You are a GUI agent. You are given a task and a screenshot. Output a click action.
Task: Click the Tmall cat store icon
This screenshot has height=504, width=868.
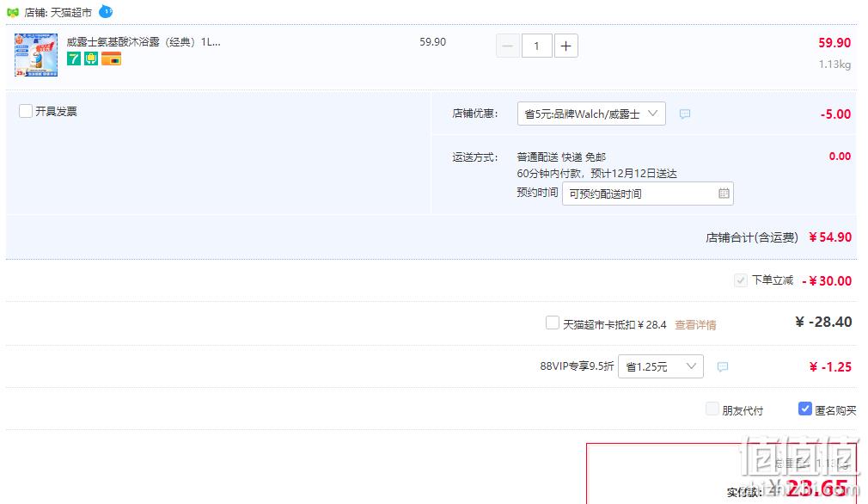pyautogui.click(x=12, y=12)
